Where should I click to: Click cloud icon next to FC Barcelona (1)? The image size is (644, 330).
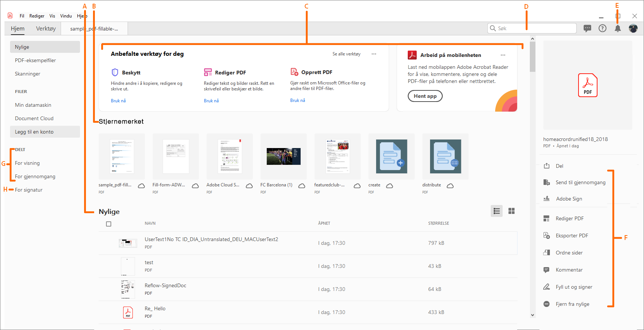(302, 186)
